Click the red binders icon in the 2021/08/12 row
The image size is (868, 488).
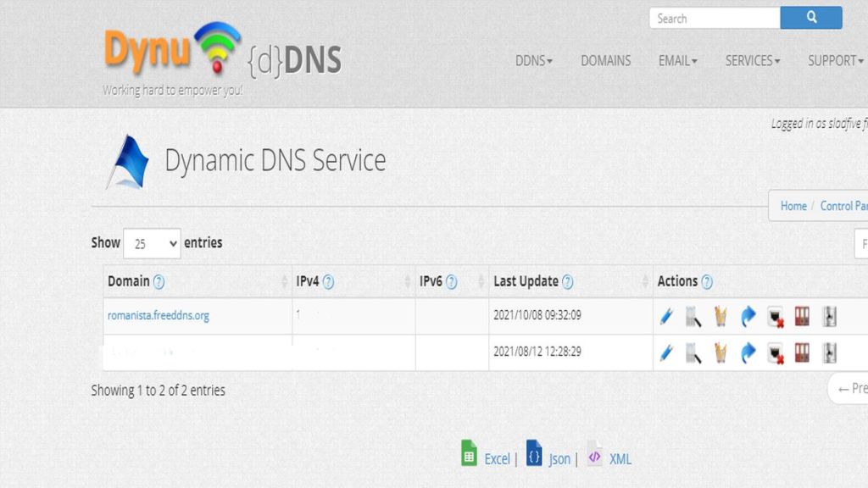point(802,352)
